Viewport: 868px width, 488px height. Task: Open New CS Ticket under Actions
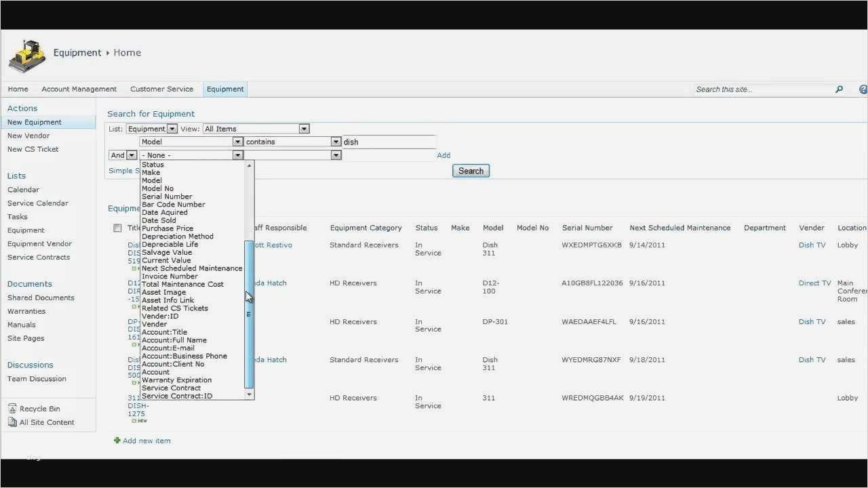click(x=33, y=149)
